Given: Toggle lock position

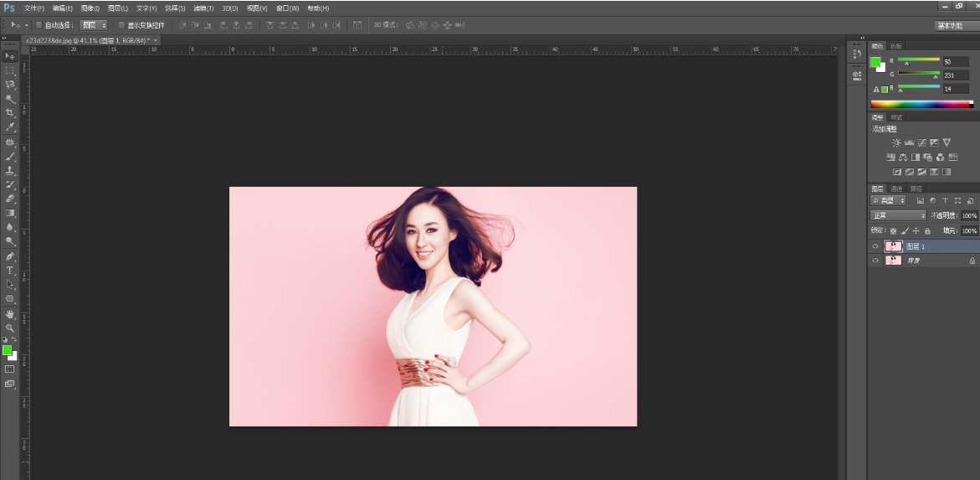Looking at the screenshot, I should point(916,231).
